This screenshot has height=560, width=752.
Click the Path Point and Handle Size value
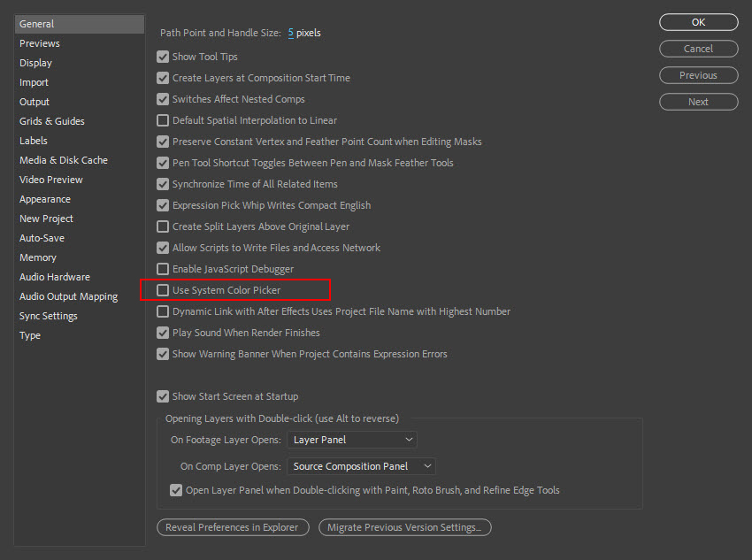coord(290,33)
